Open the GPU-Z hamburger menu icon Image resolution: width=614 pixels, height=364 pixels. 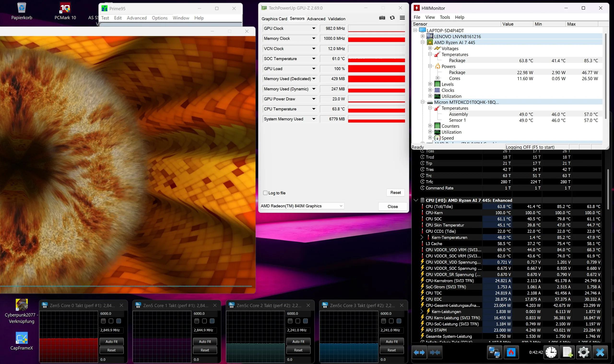coord(402,18)
